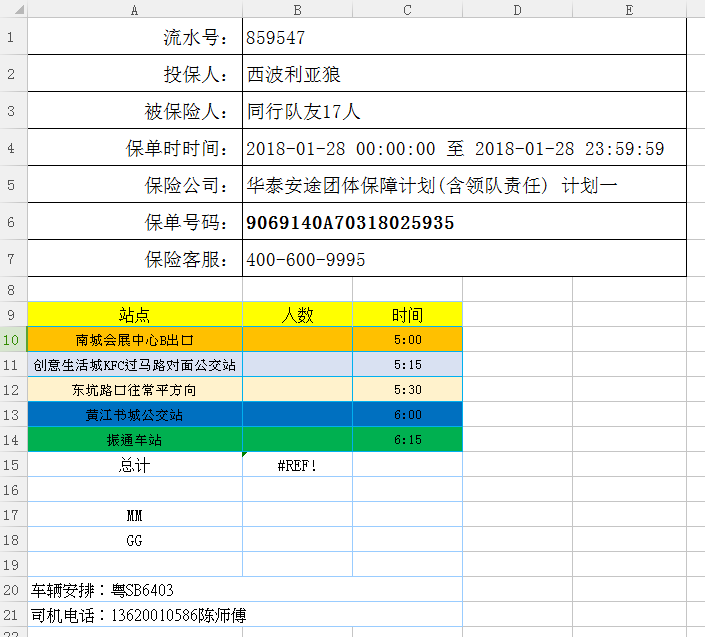This screenshot has width=705, height=637.
Task: Click 保险客服: label cell
Action: click(x=135, y=258)
